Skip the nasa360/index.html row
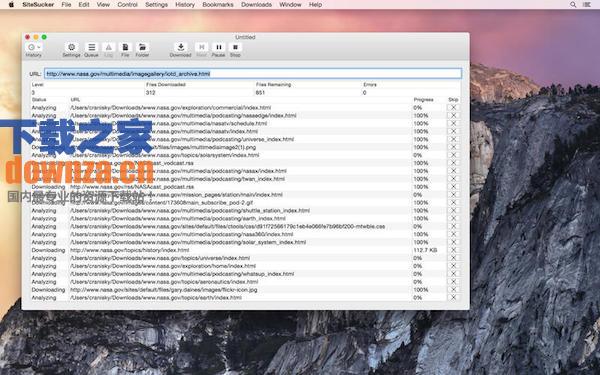Image resolution: width=600 pixels, height=375 pixels. tap(453, 234)
